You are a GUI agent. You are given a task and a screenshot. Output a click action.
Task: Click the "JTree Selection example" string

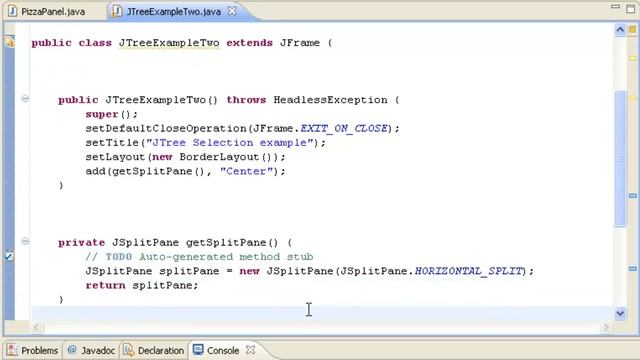click(x=231, y=143)
